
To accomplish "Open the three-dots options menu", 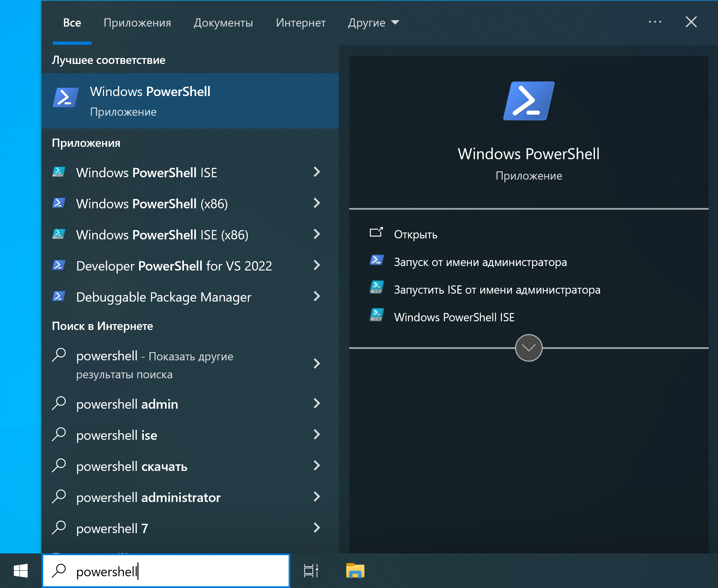I will 655,22.
